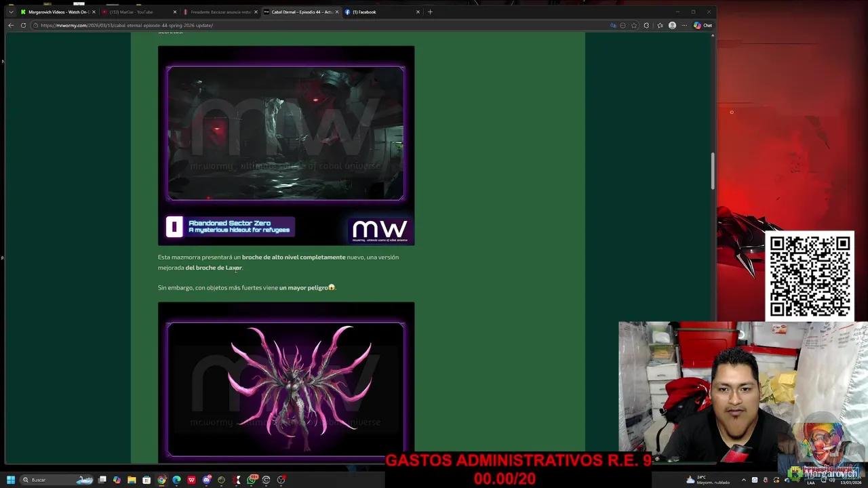The height and width of the screenshot is (488, 868).
Task: Open Microsoft Store from taskbar
Action: tap(146, 480)
